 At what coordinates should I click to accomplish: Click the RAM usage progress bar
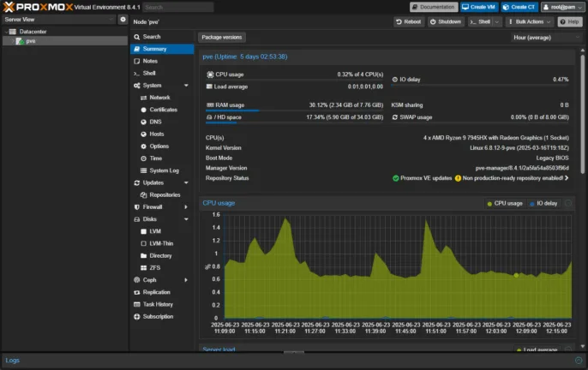tap(294, 110)
